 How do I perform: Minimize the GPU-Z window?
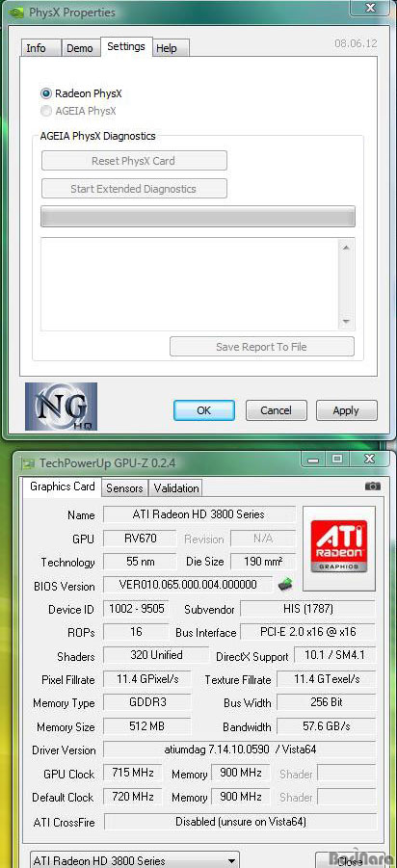[x=313, y=460]
